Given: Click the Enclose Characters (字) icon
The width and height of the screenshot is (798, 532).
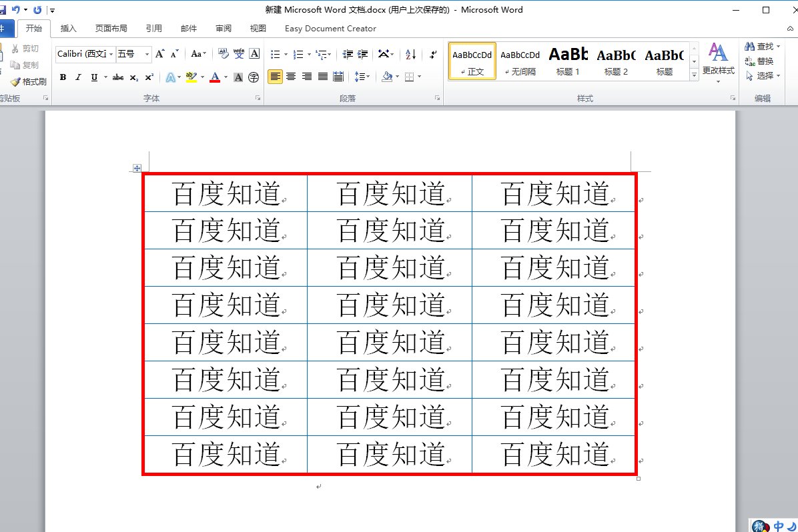Looking at the screenshot, I should coord(254,77).
